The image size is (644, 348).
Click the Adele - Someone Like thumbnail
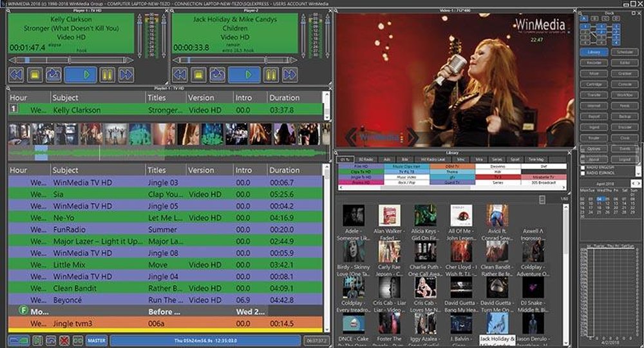(x=354, y=216)
